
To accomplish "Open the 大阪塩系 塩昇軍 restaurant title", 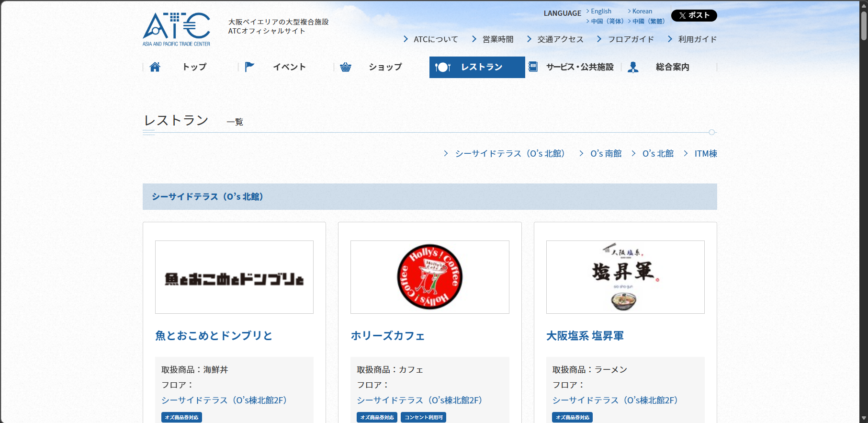I will point(585,336).
